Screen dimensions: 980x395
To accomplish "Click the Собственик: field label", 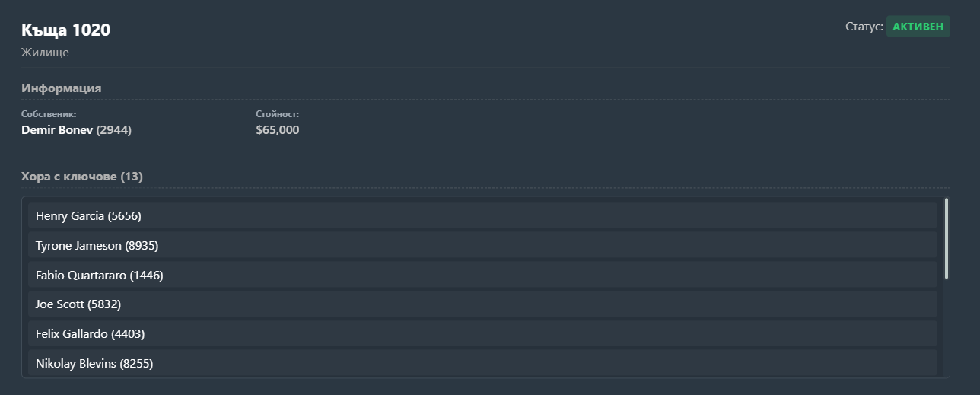I will (x=49, y=114).
